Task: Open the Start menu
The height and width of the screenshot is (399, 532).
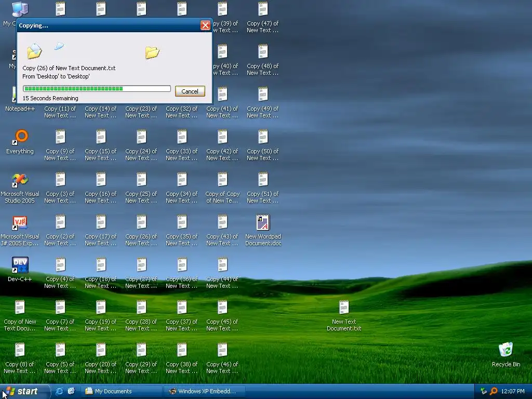Action: [x=24, y=391]
